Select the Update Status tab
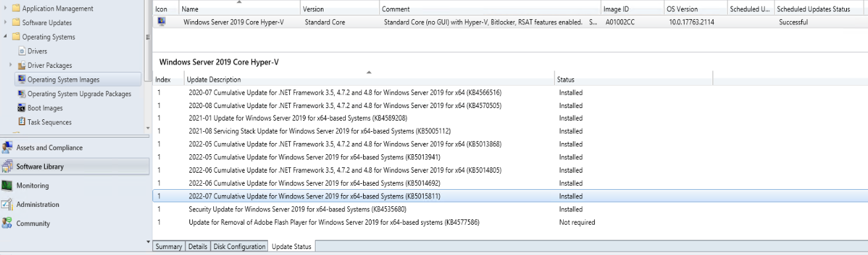 coord(292,246)
